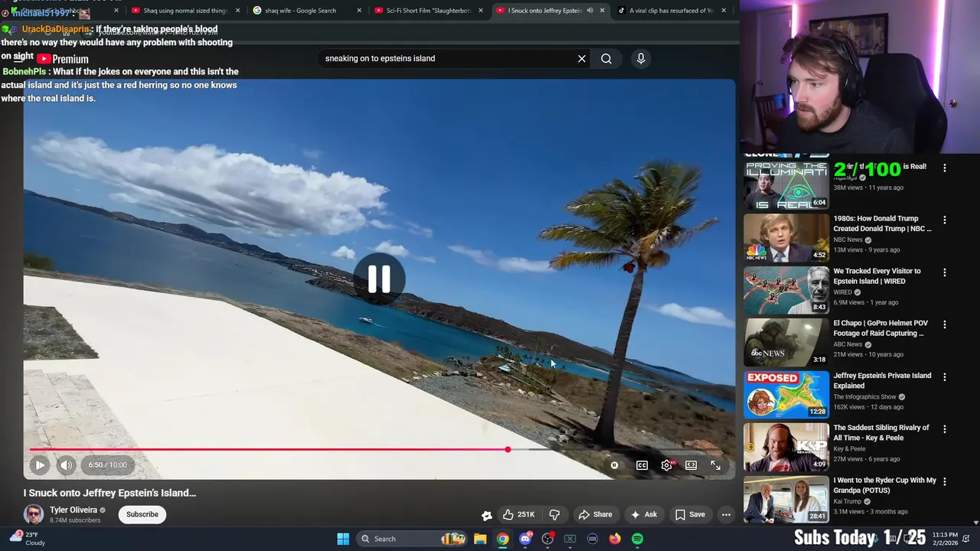Click the search magnifier button

(x=606, y=58)
